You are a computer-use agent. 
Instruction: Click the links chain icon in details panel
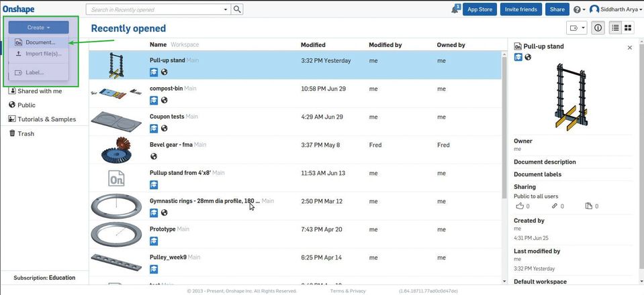click(x=555, y=206)
